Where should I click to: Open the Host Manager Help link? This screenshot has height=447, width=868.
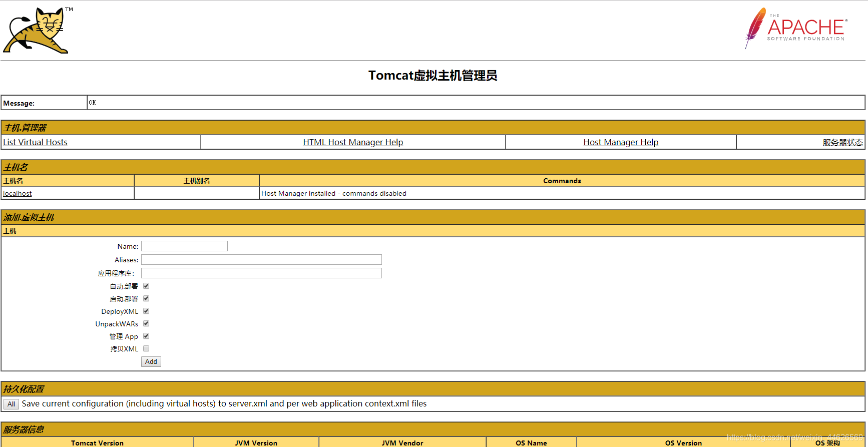621,142
